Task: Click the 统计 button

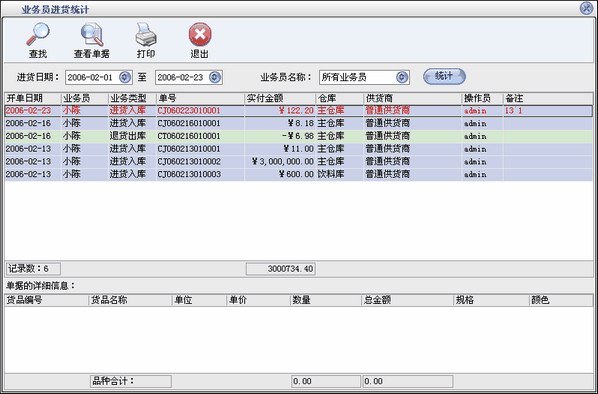Action: tap(444, 76)
